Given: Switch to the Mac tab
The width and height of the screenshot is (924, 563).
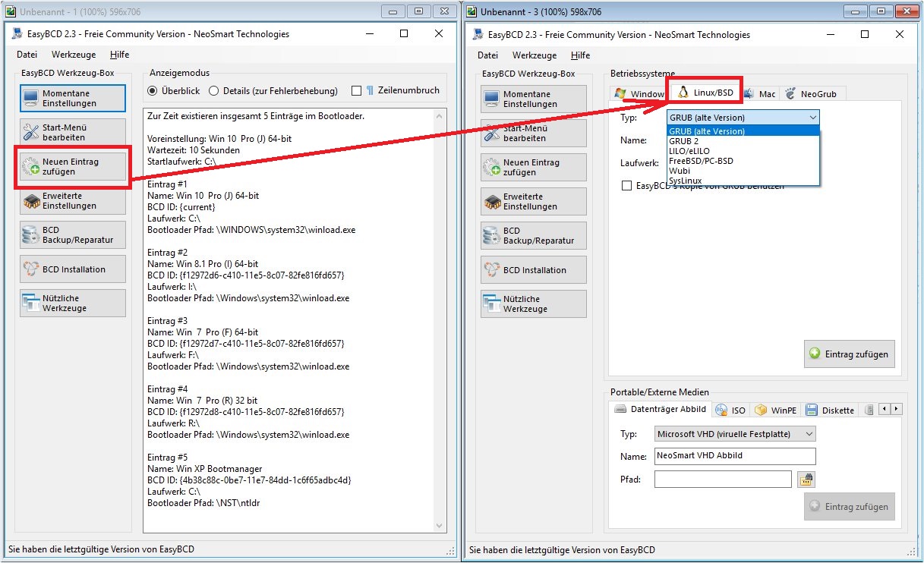Looking at the screenshot, I should (x=759, y=93).
